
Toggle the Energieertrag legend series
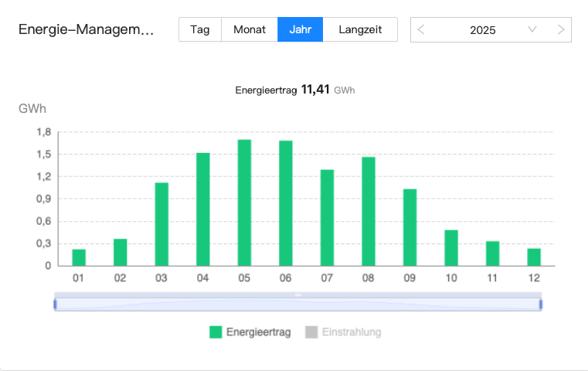coord(258,332)
